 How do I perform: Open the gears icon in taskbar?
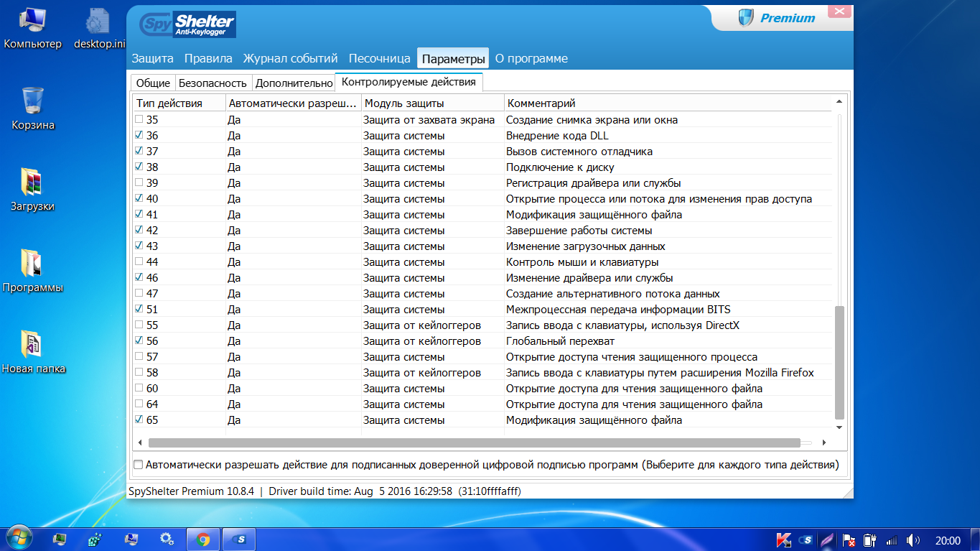point(167,539)
